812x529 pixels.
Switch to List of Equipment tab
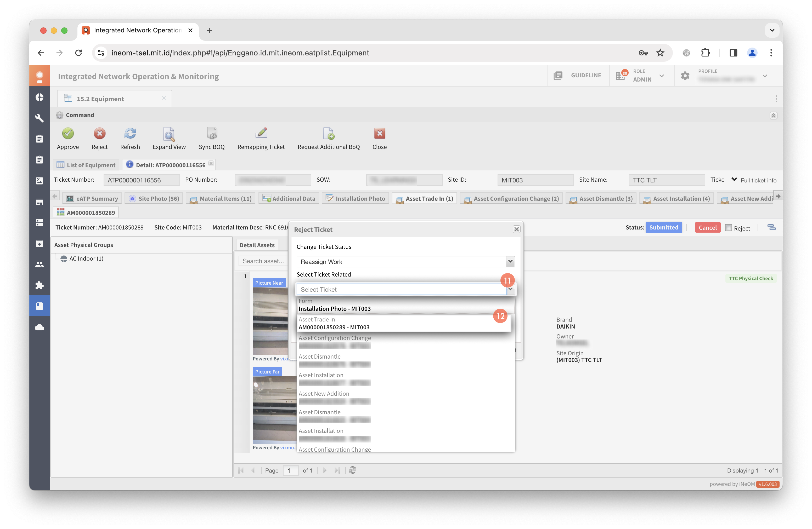pos(86,165)
